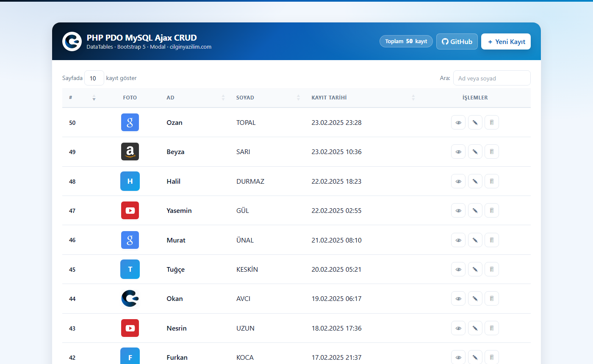593x364 pixels.
Task: View record 50 Ozan TOPAL eye icon
Action: pos(458,122)
